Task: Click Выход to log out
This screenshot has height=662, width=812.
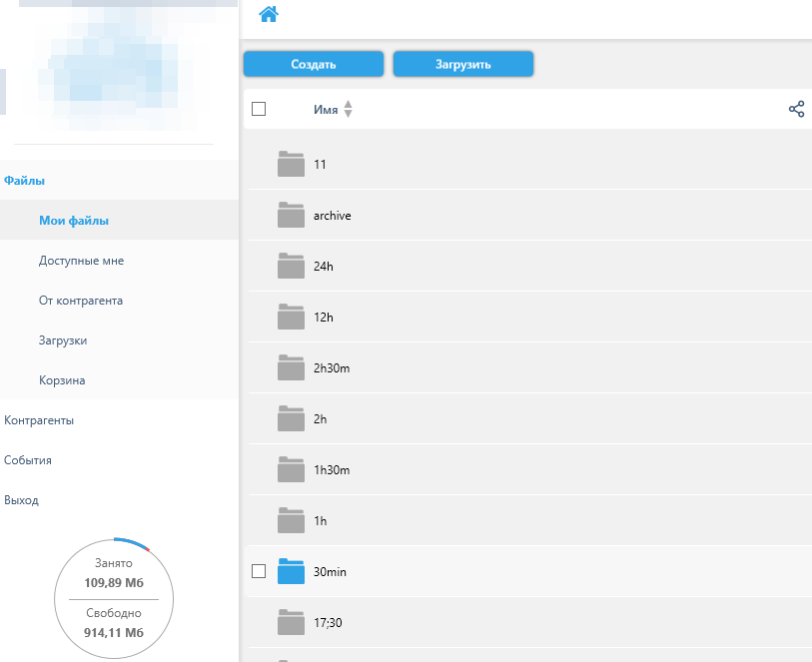Action: click(21, 500)
